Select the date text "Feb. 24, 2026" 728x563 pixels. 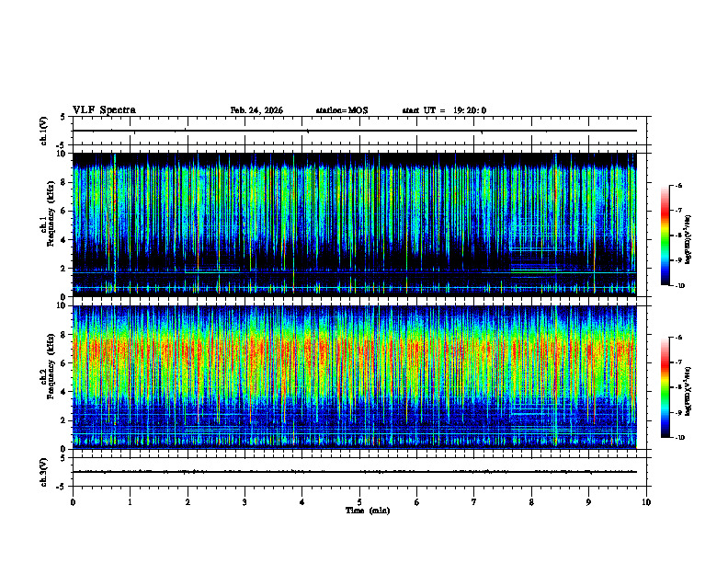coord(256,110)
